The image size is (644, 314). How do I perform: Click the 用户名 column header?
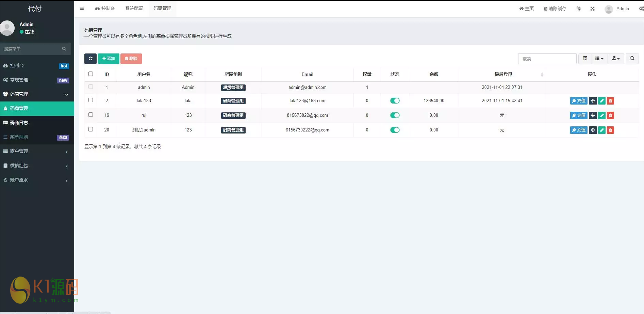[x=144, y=74]
